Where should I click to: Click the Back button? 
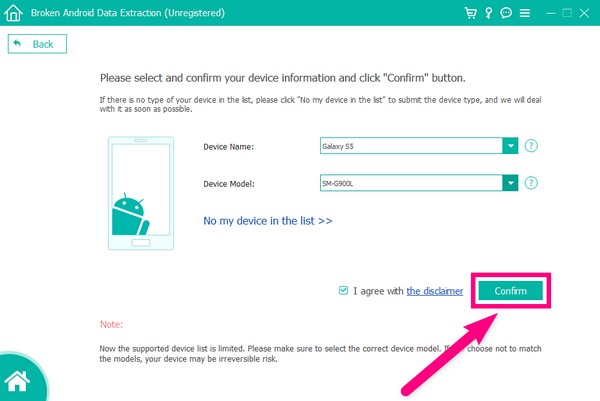(37, 44)
